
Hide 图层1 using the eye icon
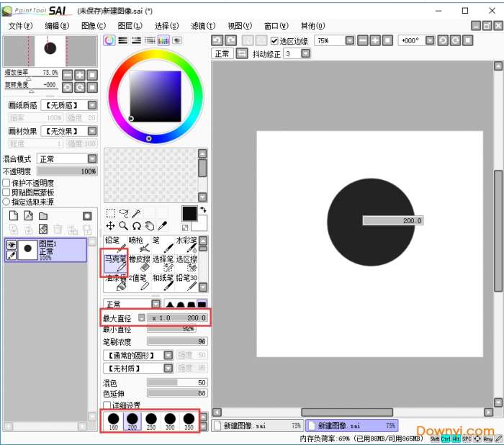(12, 245)
